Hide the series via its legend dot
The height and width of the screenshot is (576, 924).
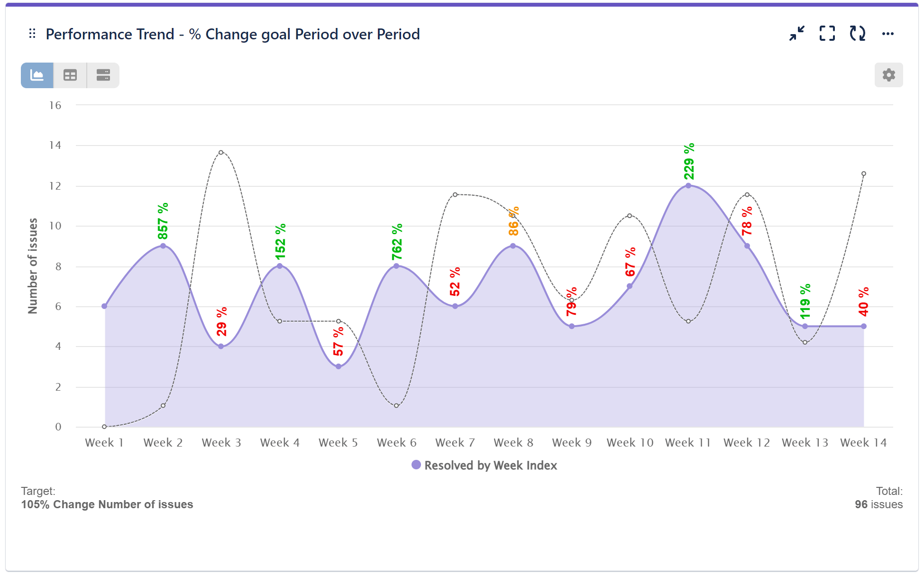pyautogui.click(x=416, y=465)
